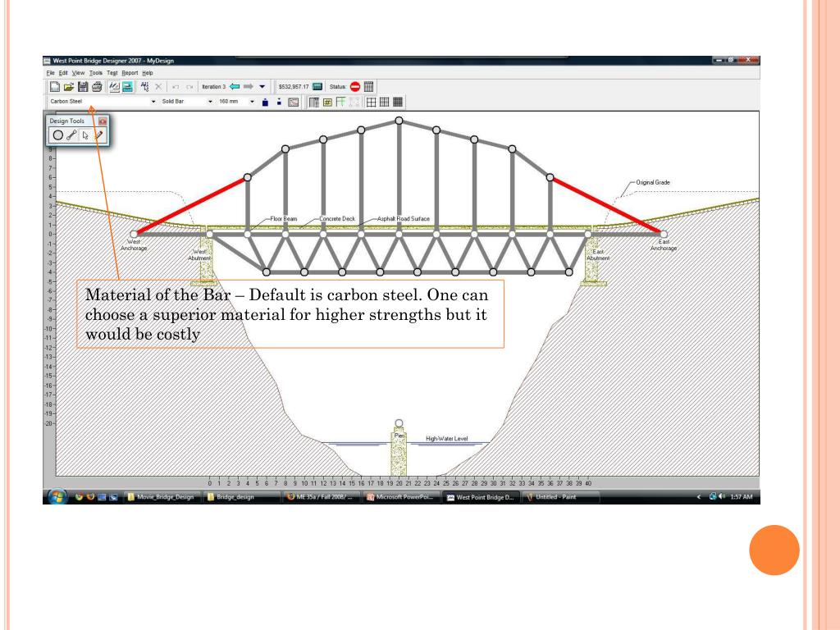The image size is (840, 630).
Task: Open the Tools menu
Action: point(96,73)
